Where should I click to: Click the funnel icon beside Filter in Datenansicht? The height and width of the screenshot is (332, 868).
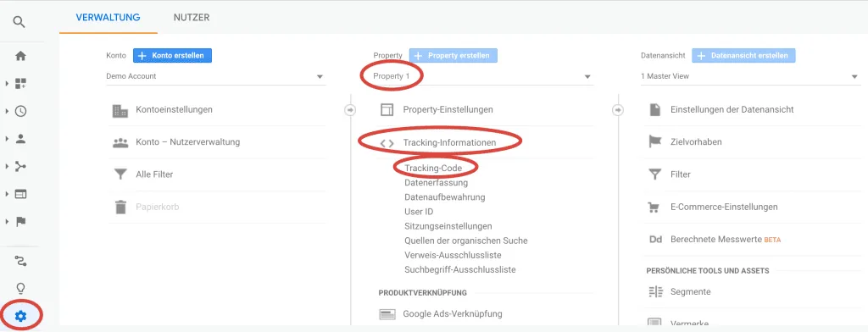point(655,174)
